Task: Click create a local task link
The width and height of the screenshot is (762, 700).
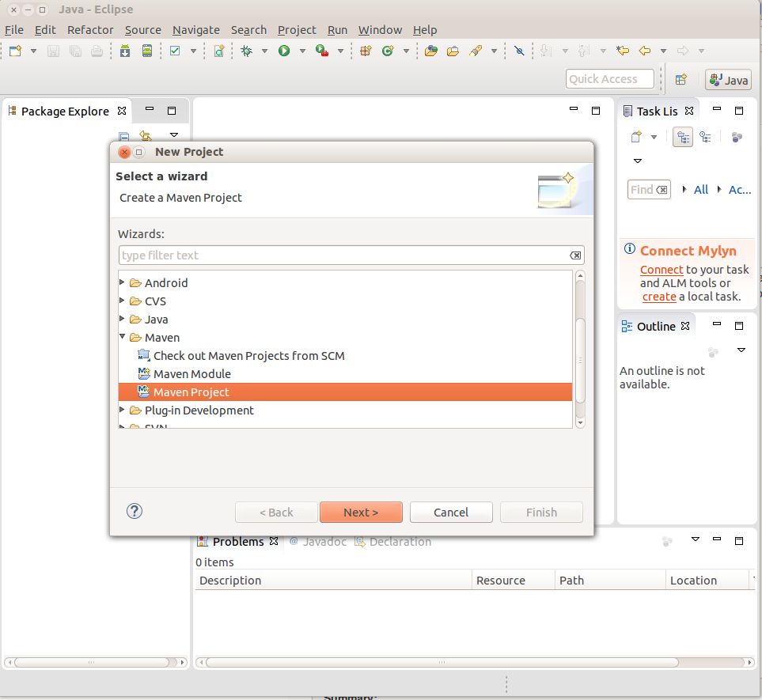Action: [659, 297]
